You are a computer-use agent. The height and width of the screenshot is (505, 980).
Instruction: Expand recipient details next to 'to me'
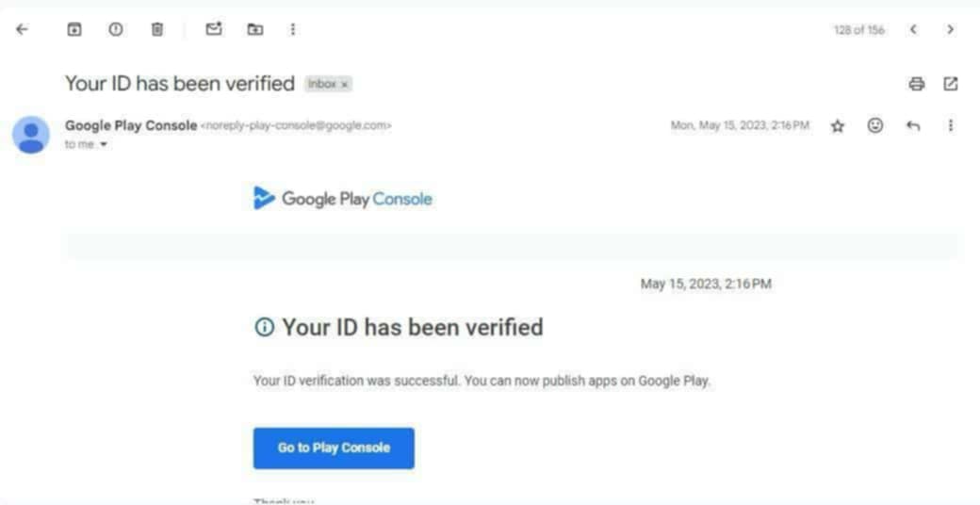(104, 145)
